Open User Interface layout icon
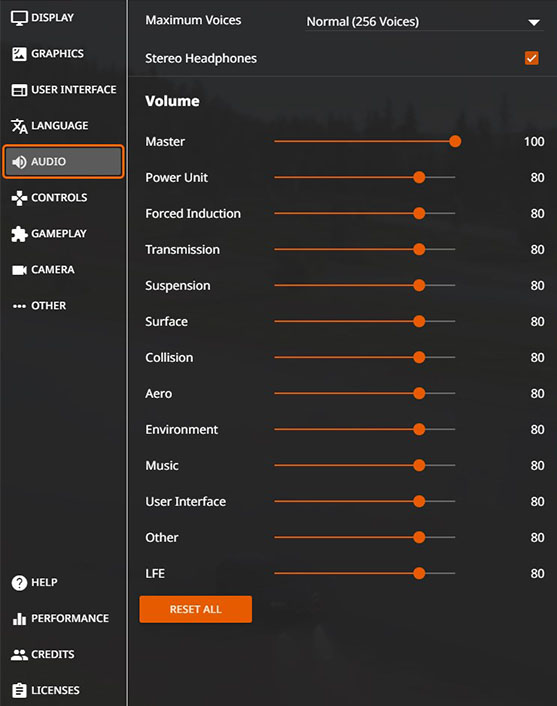The image size is (557, 706). point(19,90)
